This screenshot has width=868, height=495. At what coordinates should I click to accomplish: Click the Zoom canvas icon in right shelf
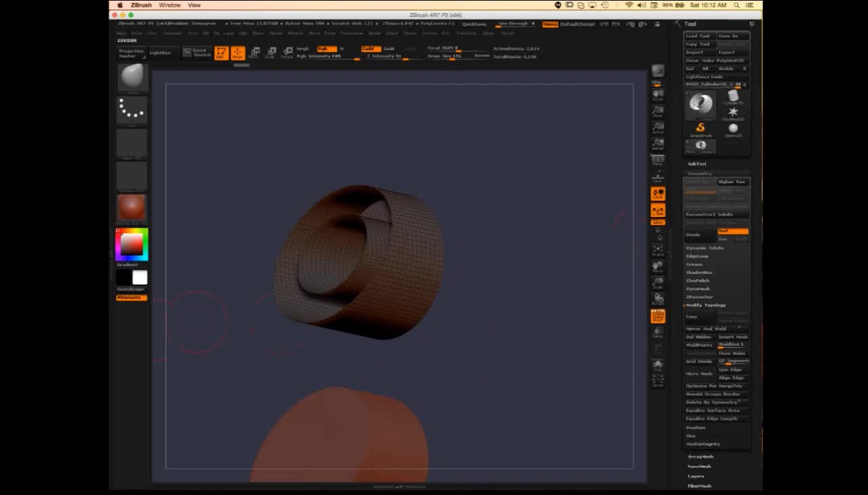click(x=658, y=111)
